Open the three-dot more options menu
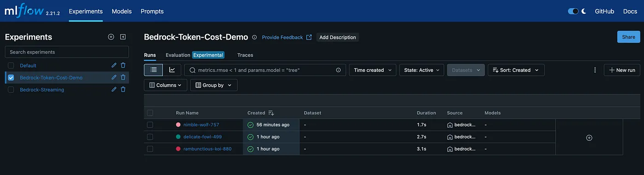The height and width of the screenshot is (175, 644). (595, 70)
